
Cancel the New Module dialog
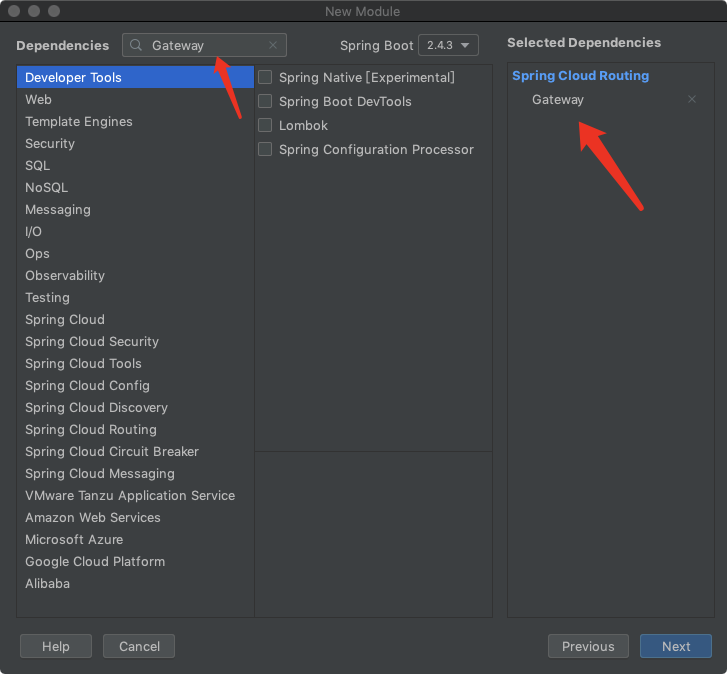pyautogui.click(x=139, y=646)
